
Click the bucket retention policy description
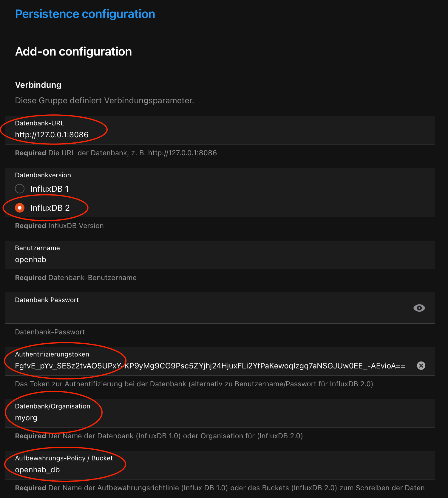coord(220,488)
